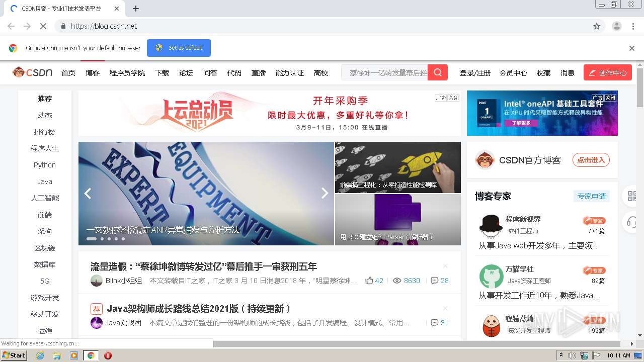Open the 前端搞工程化 thumbnail article
The image size is (644, 362).
click(x=398, y=167)
